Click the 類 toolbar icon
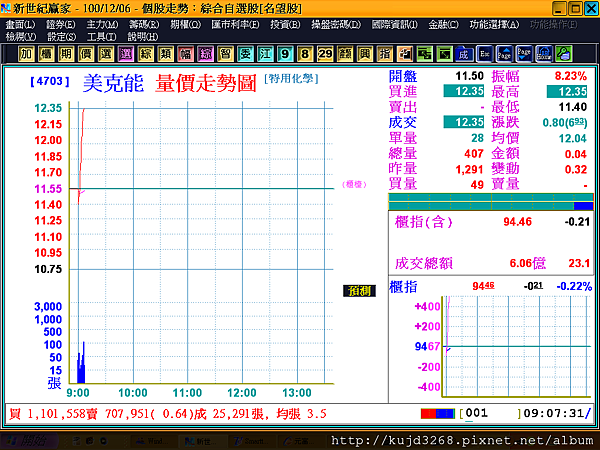This screenshot has width=600, height=450. 165,54
